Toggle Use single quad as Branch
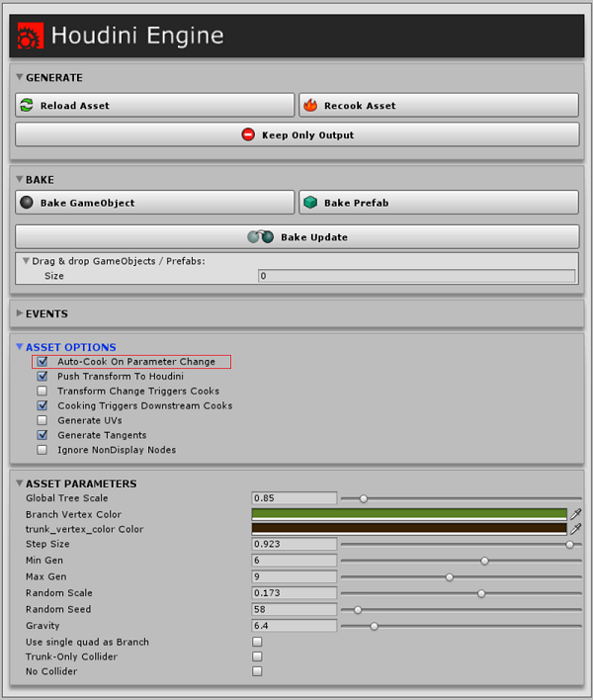 tap(257, 643)
